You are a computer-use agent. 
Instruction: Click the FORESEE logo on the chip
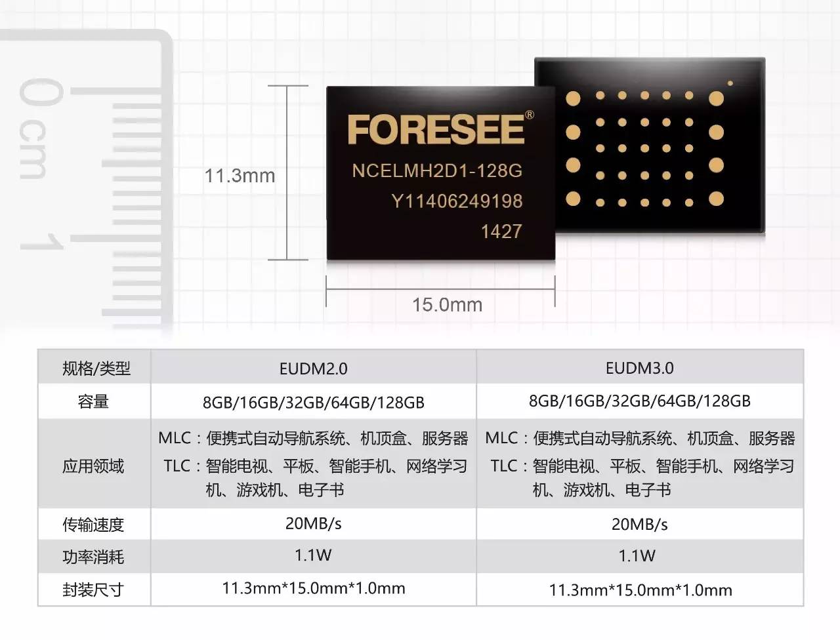[436, 129]
